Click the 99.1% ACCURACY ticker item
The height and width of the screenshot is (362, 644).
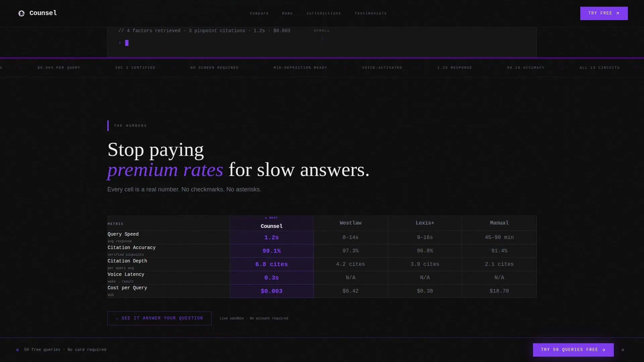(526, 68)
